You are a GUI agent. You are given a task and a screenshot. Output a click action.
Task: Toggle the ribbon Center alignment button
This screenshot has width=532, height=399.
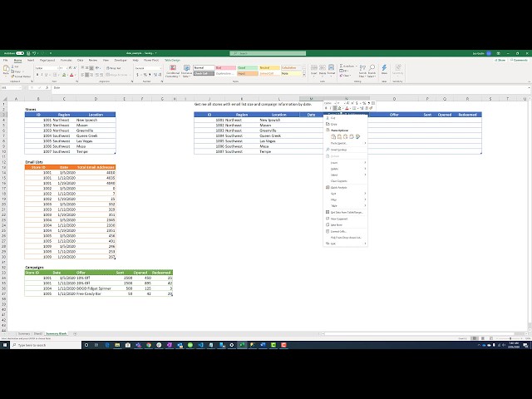[86, 75]
